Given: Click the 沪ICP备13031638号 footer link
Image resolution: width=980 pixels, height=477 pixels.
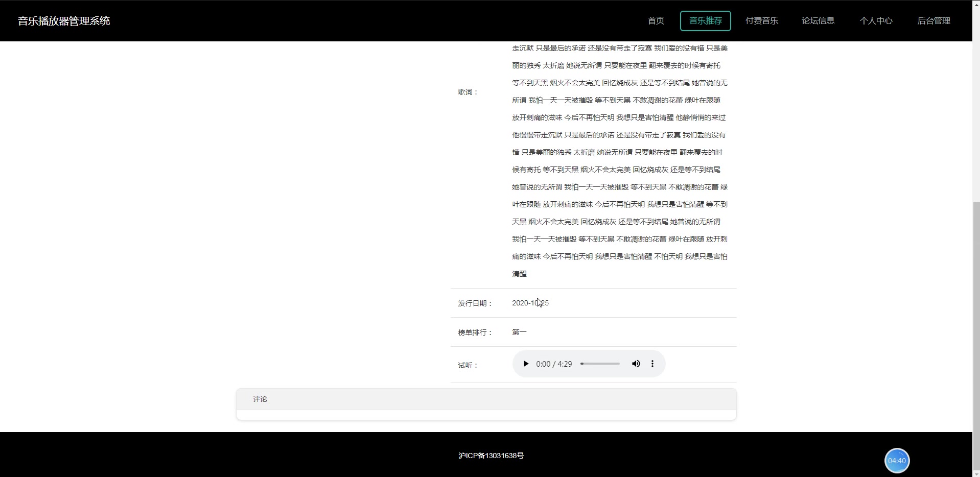Looking at the screenshot, I should coord(491,456).
